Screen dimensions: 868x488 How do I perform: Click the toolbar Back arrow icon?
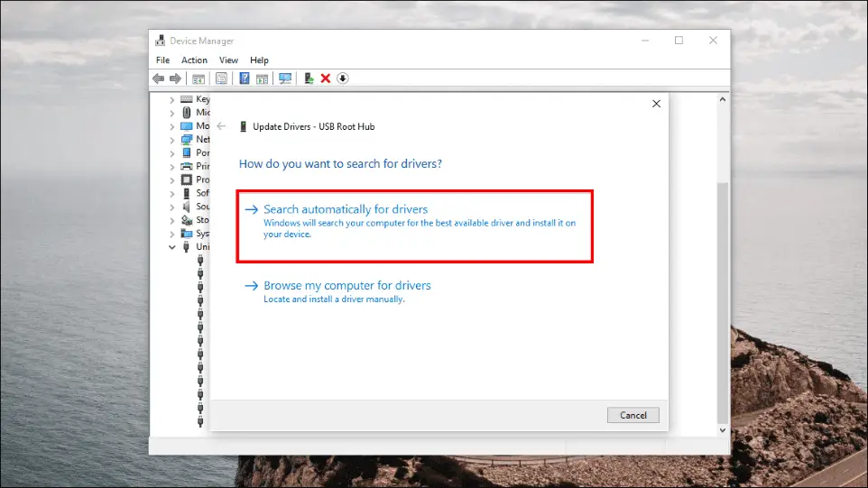click(158, 78)
